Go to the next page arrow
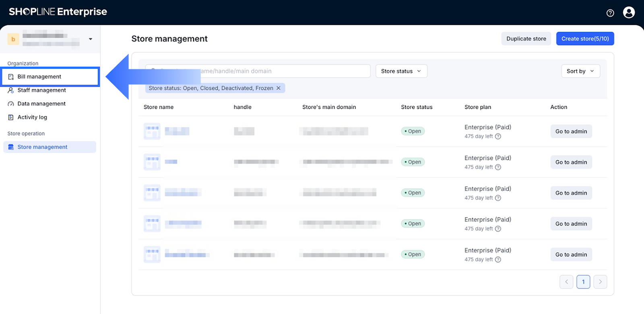 [x=600, y=282]
